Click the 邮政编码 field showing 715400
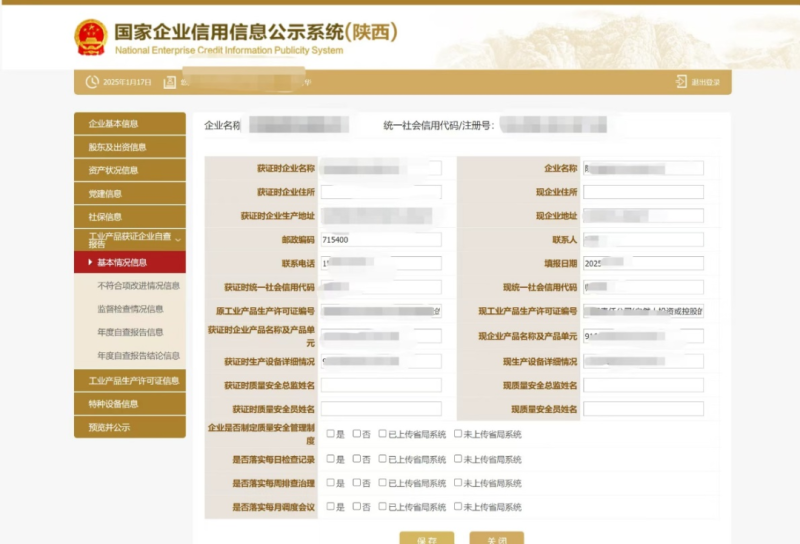 pyautogui.click(x=381, y=239)
